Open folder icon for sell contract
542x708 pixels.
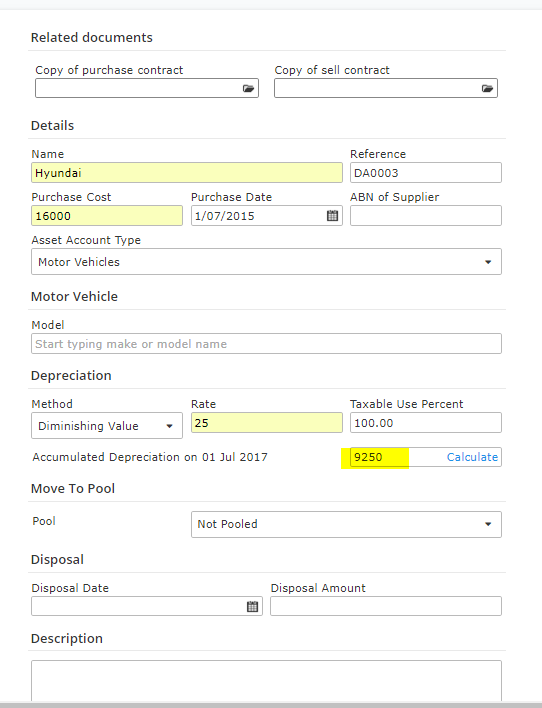487,88
